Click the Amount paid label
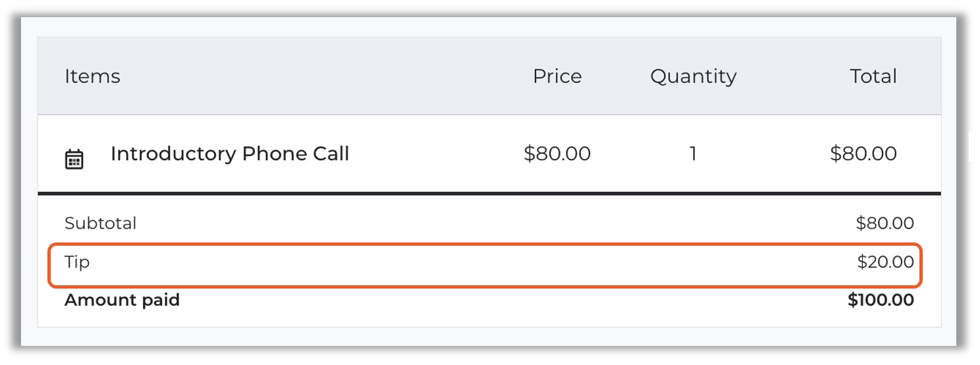The image size is (980, 365). (x=122, y=300)
